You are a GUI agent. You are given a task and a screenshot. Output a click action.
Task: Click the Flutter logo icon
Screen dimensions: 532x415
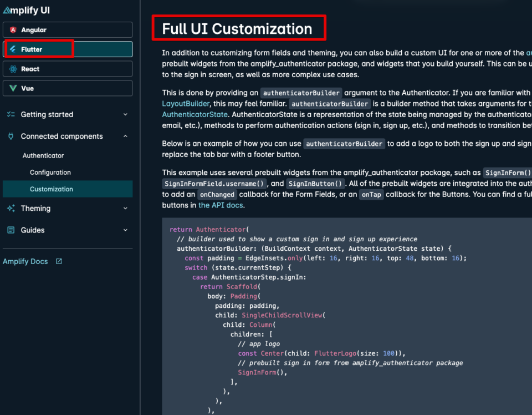(13, 49)
